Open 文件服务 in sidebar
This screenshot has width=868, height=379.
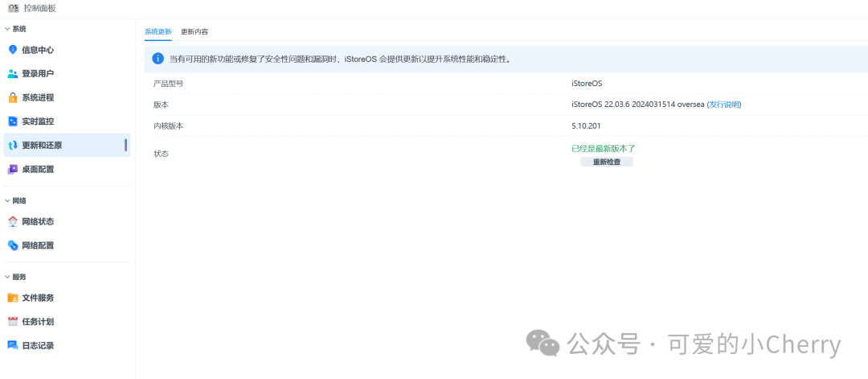click(x=67, y=298)
